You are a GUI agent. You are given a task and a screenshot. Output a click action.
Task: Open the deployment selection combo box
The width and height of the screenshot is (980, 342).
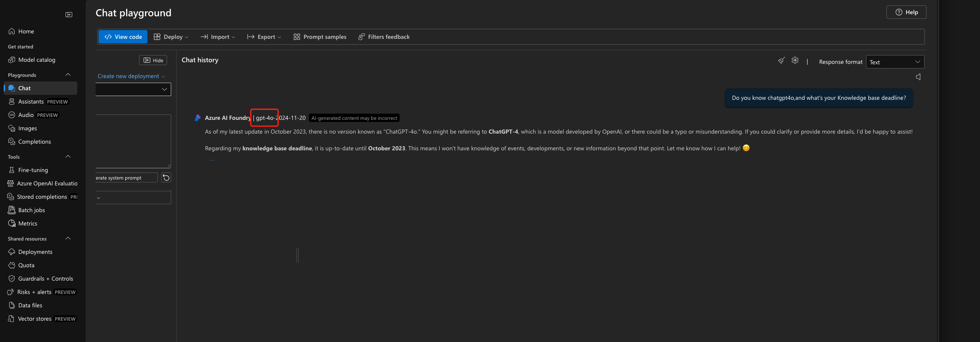point(133,89)
